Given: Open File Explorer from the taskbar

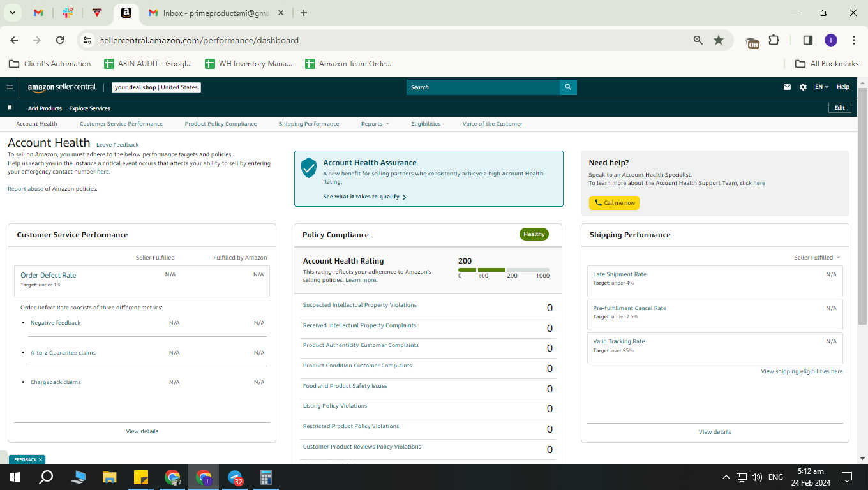Looking at the screenshot, I should pyautogui.click(x=110, y=477).
